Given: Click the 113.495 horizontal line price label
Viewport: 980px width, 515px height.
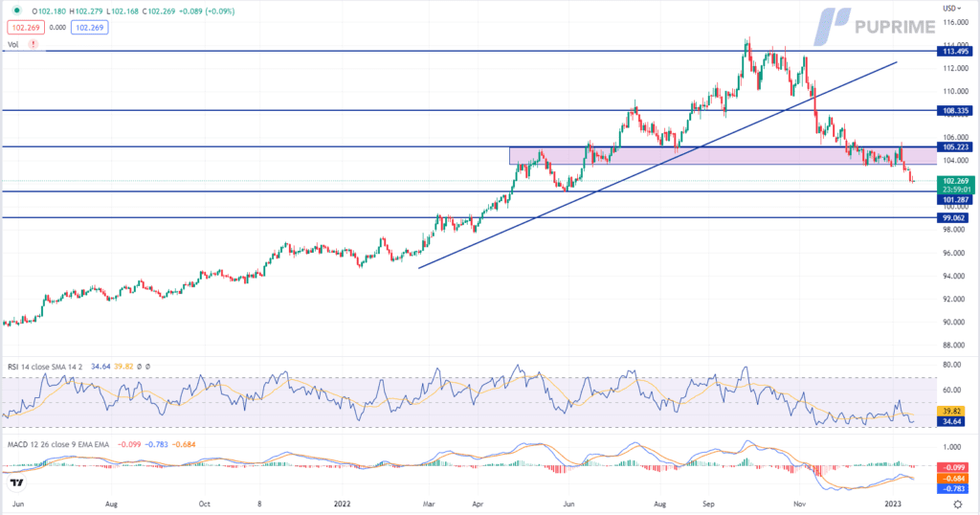Looking at the screenshot, I should 955,52.
